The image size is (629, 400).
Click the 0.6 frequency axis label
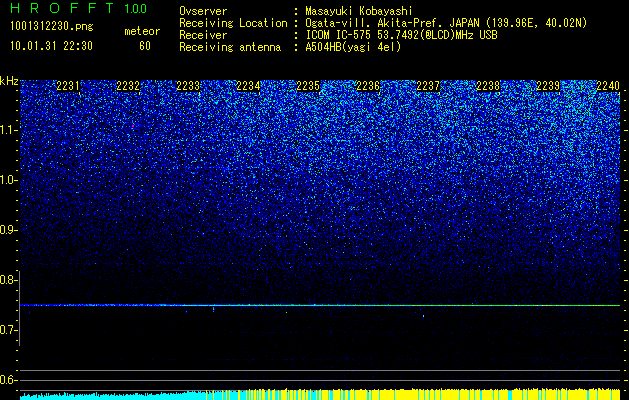(x=8, y=380)
